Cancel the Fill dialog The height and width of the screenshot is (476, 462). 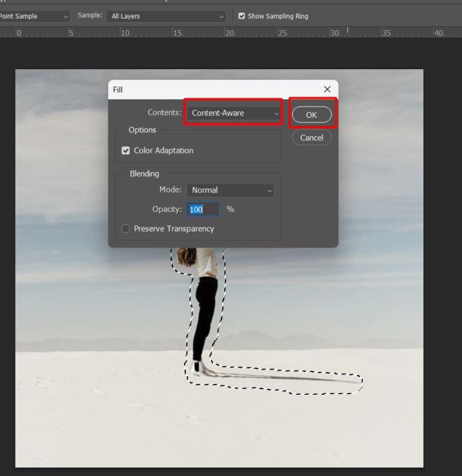tap(312, 138)
